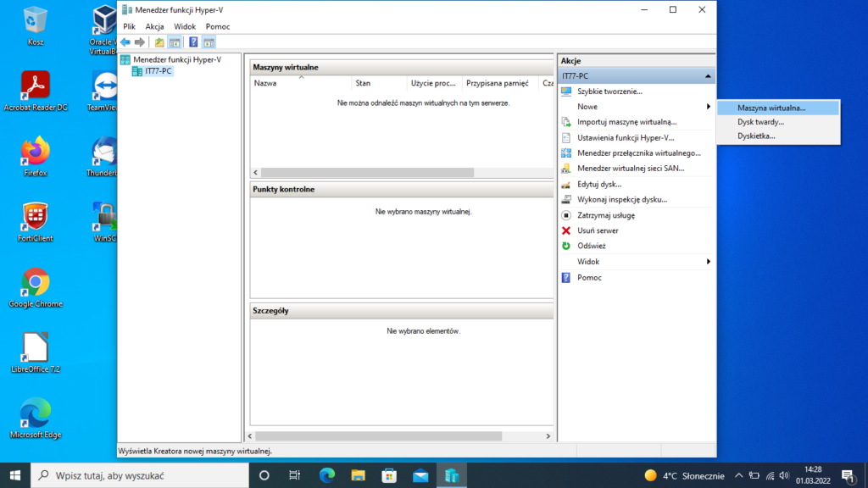868x488 pixels.
Task: Click the Menedżer wirtualnej sieci SAN icon
Action: click(x=566, y=169)
